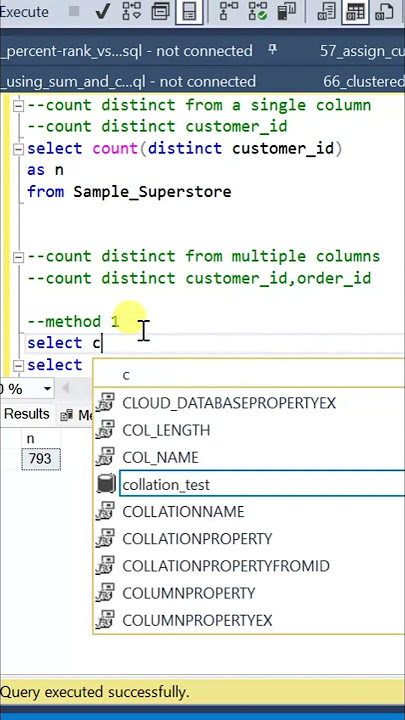Show the Estimated Execution Plan

pos(132,11)
